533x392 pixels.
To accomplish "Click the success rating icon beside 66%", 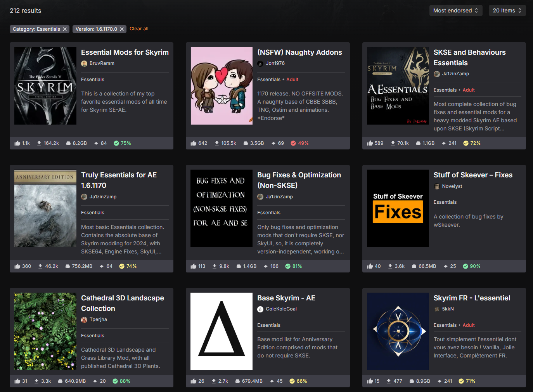I will (292, 381).
